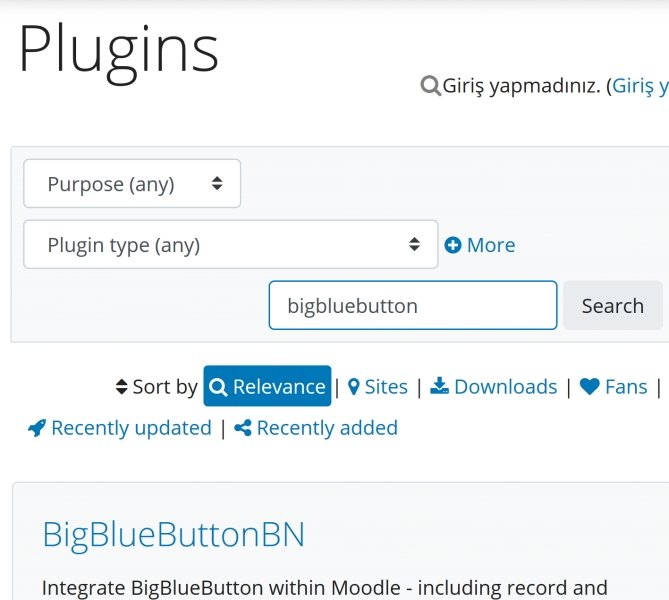Click the heart icon for Fans

[x=590, y=387]
